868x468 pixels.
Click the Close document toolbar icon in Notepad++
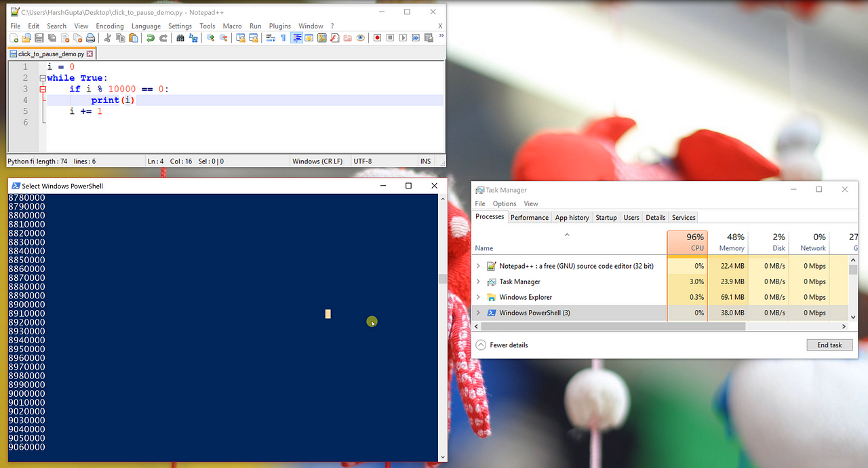pyautogui.click(x=65, y=38)
